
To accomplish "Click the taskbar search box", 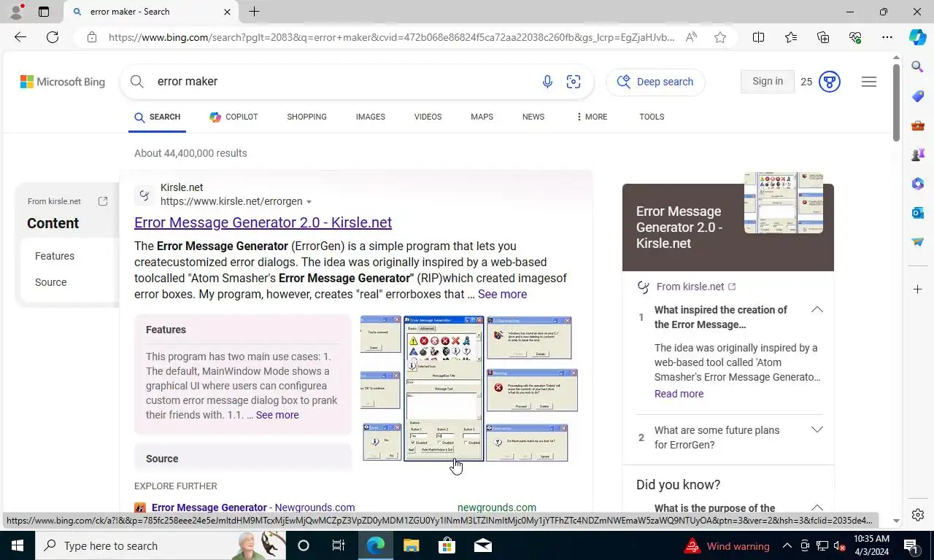I will coord(159,545).
